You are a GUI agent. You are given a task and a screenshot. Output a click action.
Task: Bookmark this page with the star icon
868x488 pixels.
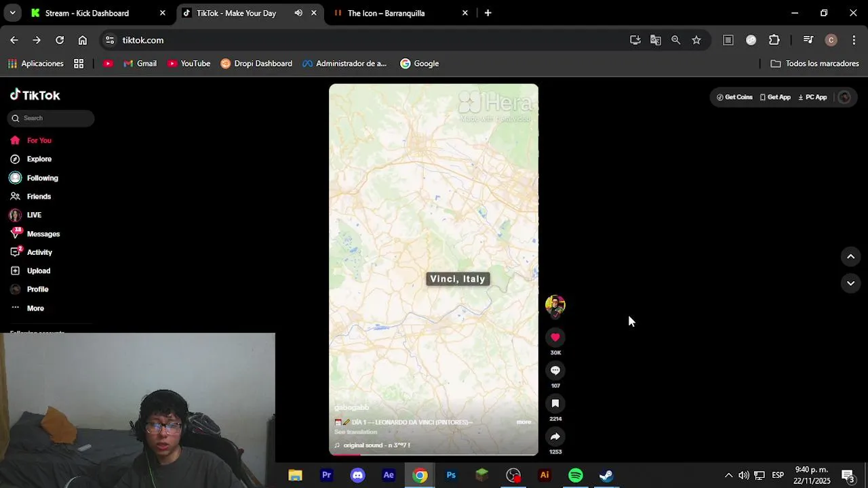coord(696,40)
